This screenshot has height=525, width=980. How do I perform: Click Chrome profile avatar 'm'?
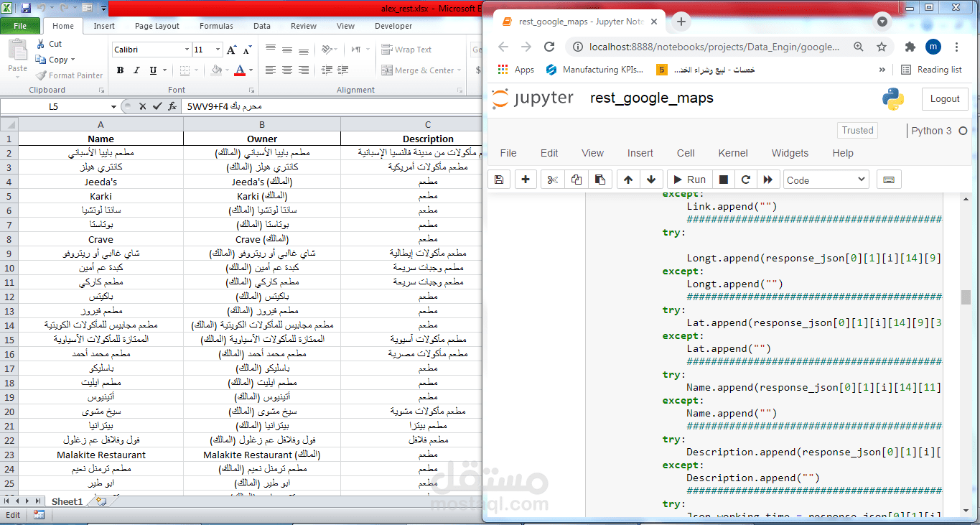click(933, 47)
